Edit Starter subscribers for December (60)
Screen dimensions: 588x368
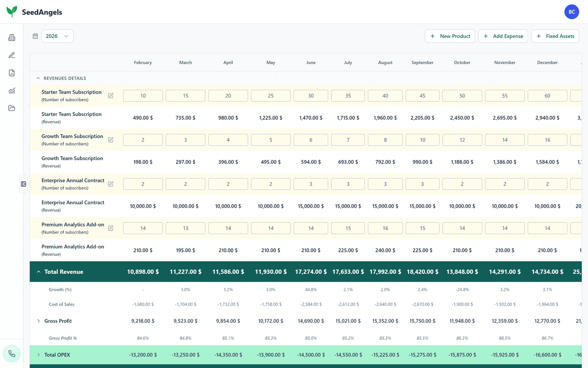click(547, 96)
